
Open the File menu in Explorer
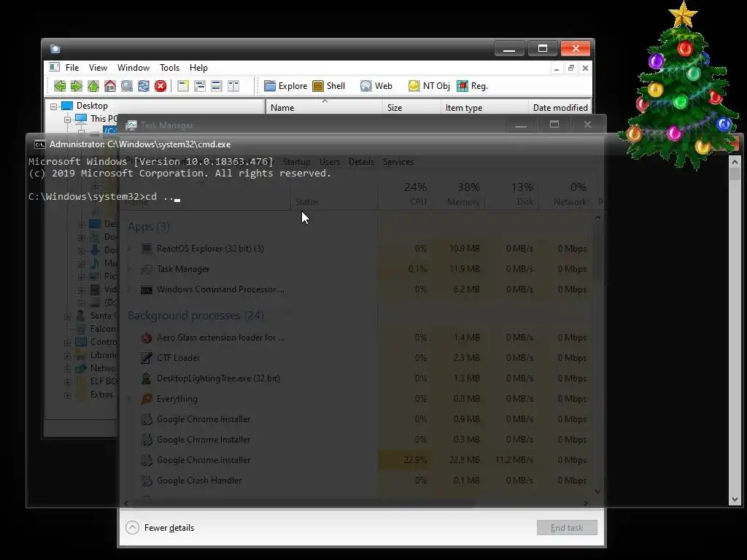pyautogui.click(x=72, y=68)
